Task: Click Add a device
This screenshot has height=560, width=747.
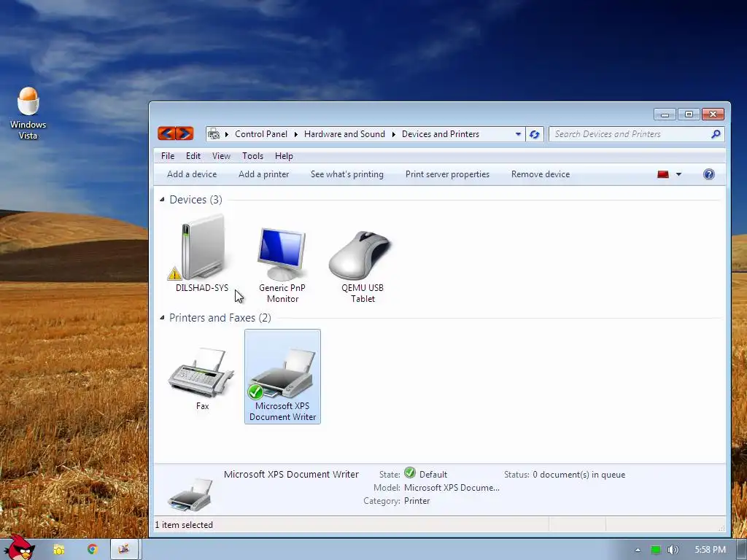Action: [192, 174]
